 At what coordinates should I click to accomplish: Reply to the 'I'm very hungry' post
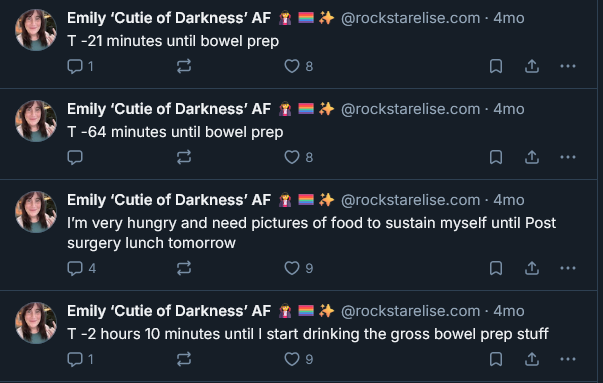coord(81,268)
